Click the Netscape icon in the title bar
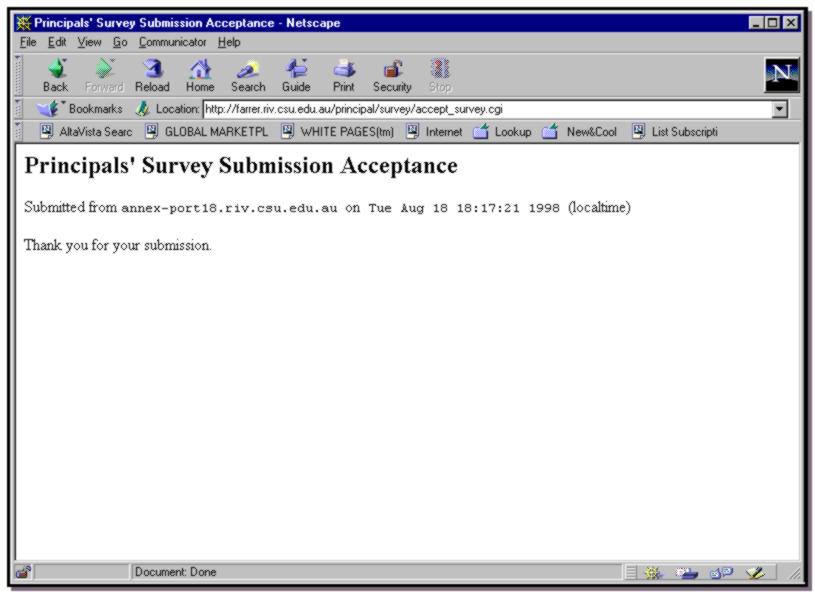Viewport: 815px width, 594px height. (x=23, y=23)
